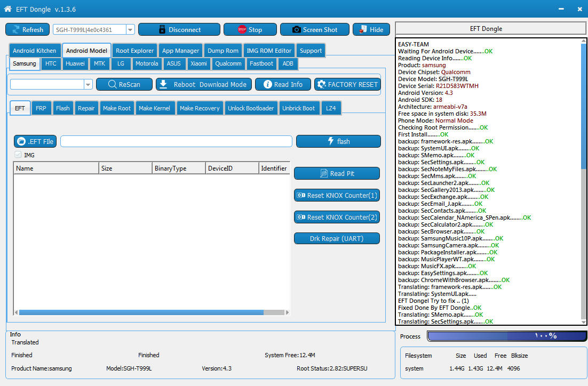This screenshot has height=386, width=588.
Task: Click the DeviceID column header
Action: [232, 168]
